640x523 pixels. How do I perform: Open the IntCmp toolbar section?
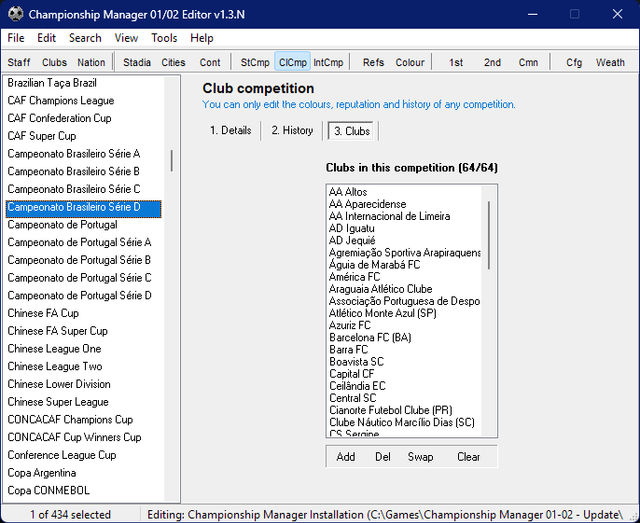point(328,62)
